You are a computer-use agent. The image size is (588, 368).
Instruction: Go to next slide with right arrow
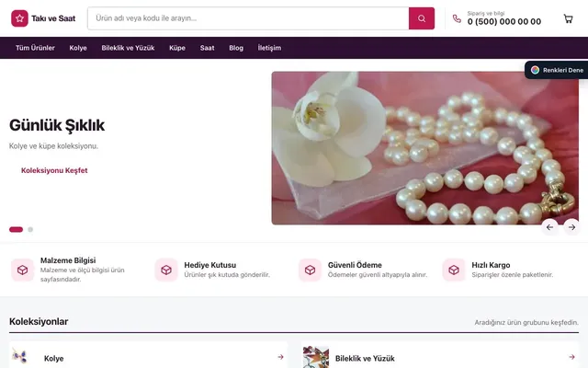point(571,227)
